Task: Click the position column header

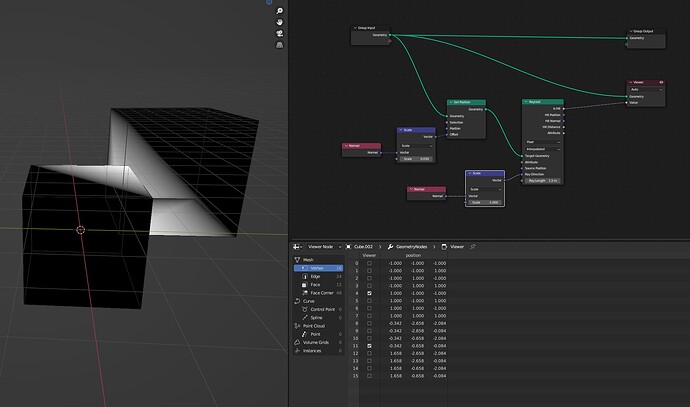Action: 413,256
